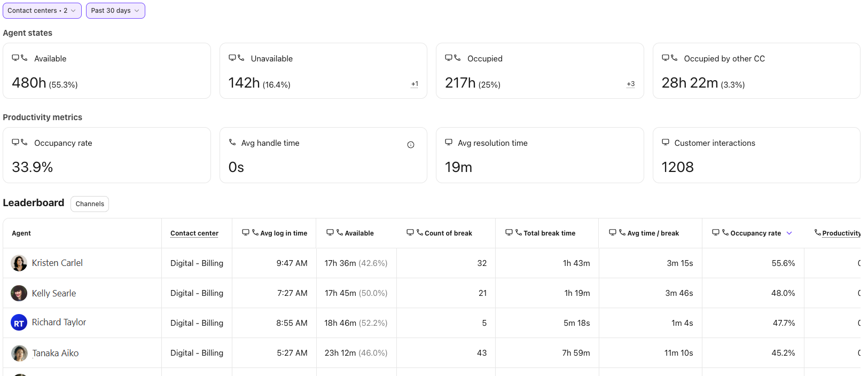Click the info icon on Avg handle time card
The width and height of the screenshot is (868, 376).
[411, 145]
